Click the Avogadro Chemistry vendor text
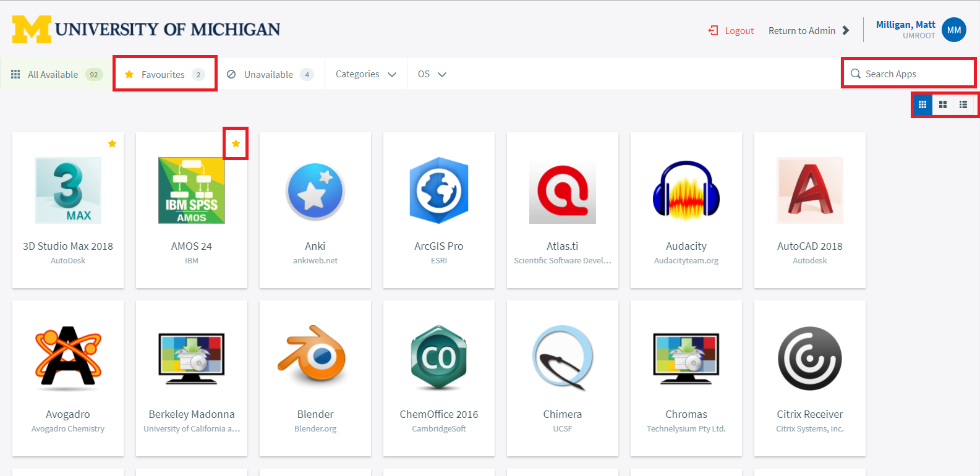Screen dimensions: 980x476 tap(68, 429)
